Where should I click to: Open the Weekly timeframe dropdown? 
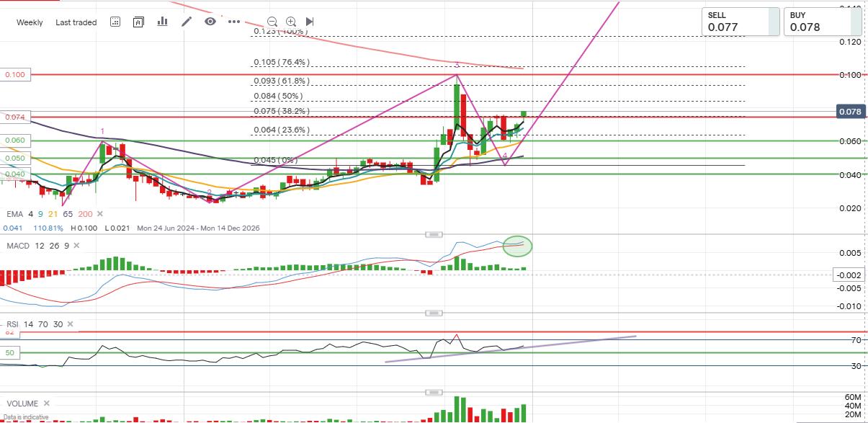[30, 22]
